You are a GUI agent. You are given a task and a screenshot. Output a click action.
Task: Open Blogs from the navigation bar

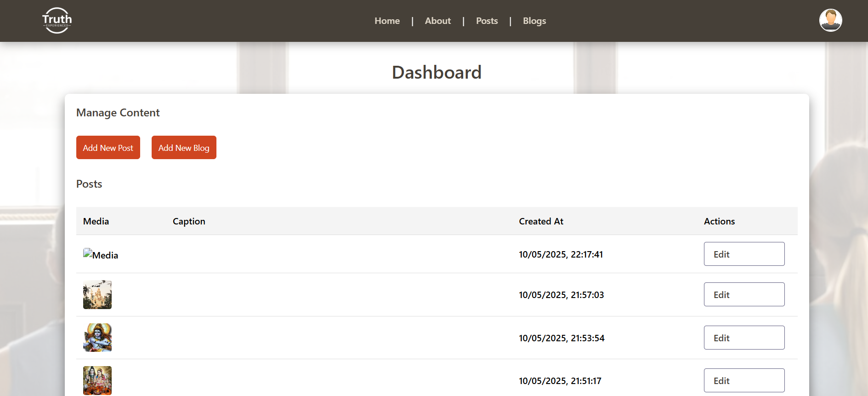pos(534,21)
